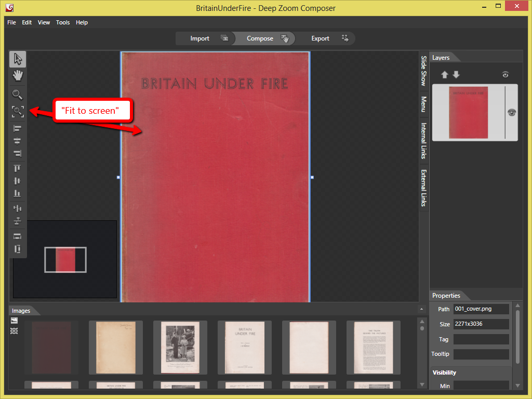
Task: Align selected images to right edges
Action: (17, 153)
